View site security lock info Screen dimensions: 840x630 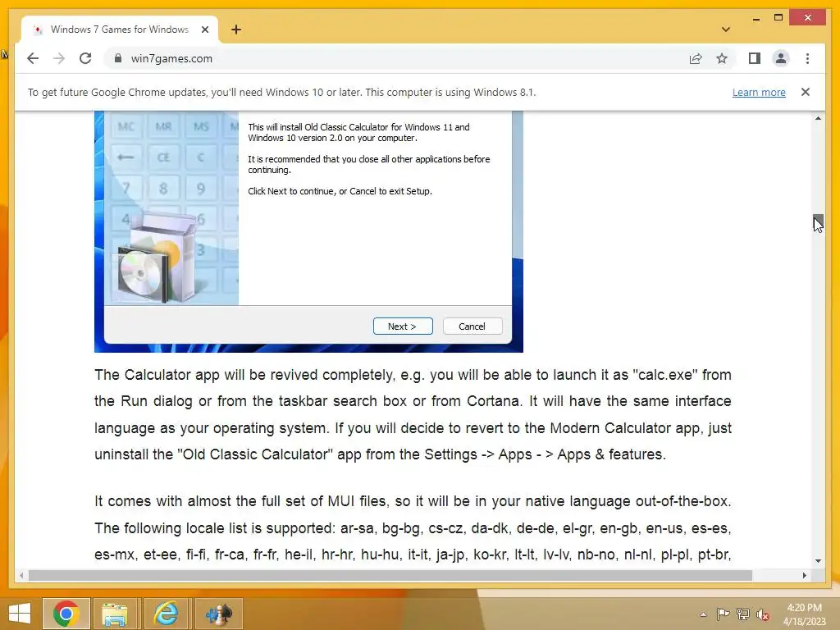(118, 58)
